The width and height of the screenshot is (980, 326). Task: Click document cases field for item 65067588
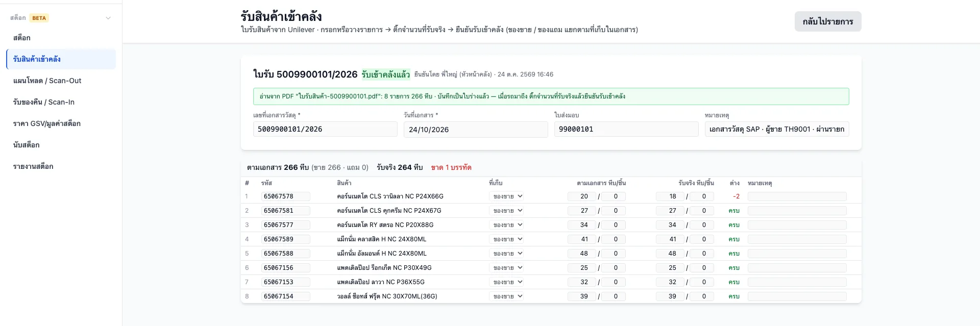[582, 254]
